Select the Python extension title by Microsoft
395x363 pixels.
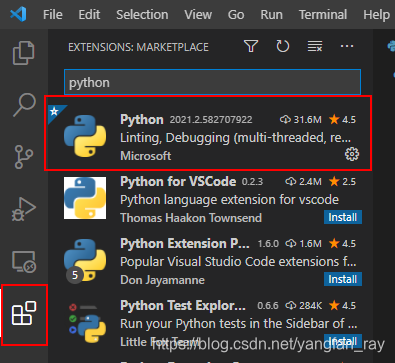142,120
